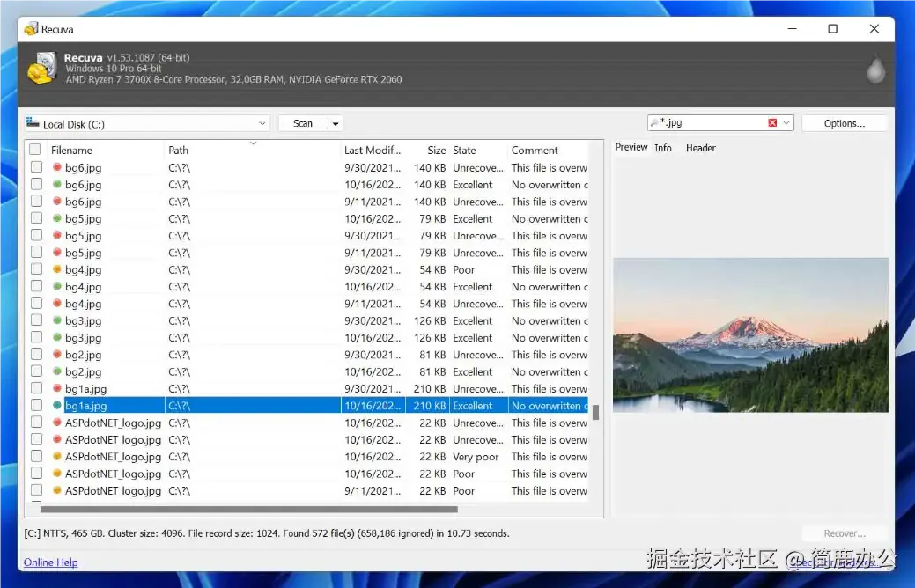
Task: Click orange dot of ASPdotNET_logo.jpg Poor row dated 10/16
Action: (x=57, y=473)
